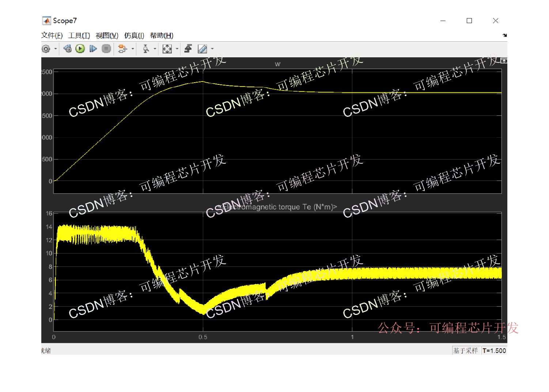Select the Zoom tool icon

coord(146,49)
